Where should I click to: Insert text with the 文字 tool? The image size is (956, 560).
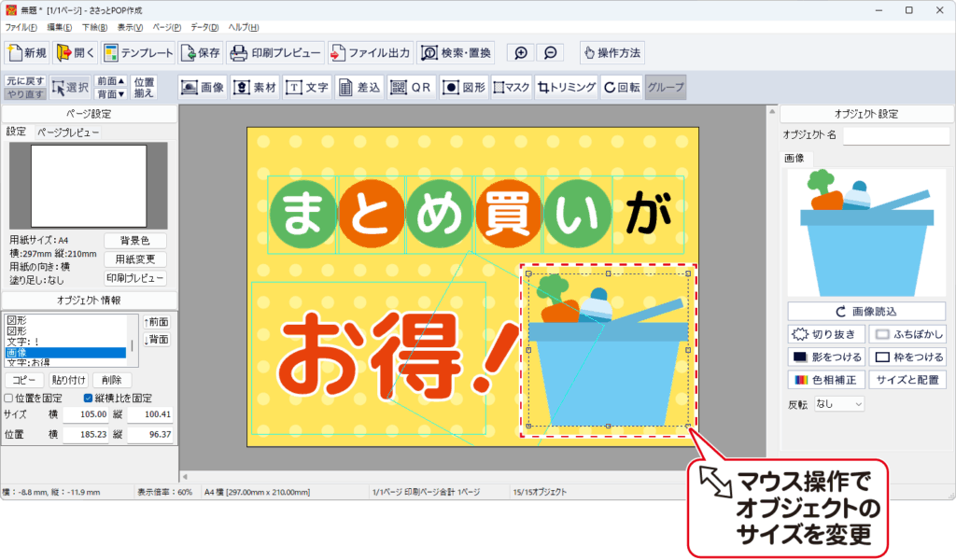307,87
